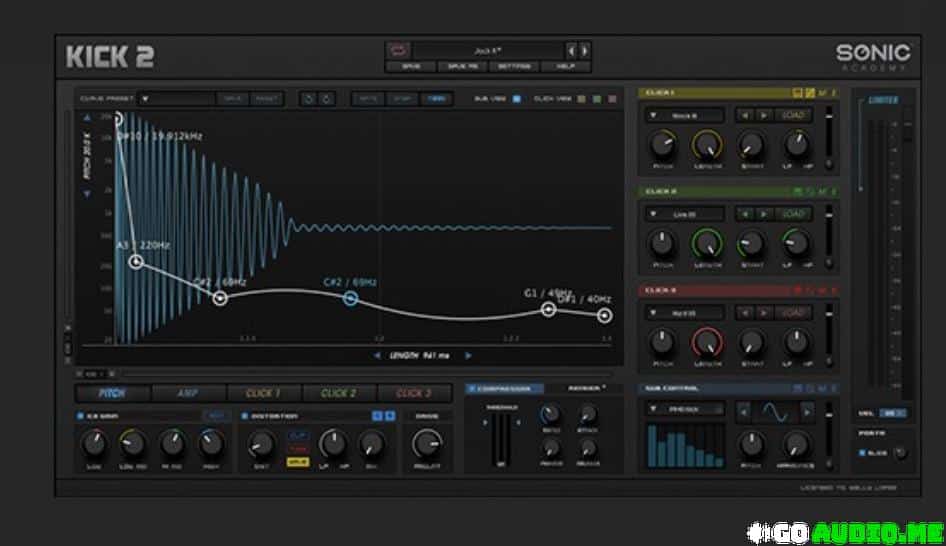Toggle the yellow Click View square

pyautogui.click(x=581, y=99)
